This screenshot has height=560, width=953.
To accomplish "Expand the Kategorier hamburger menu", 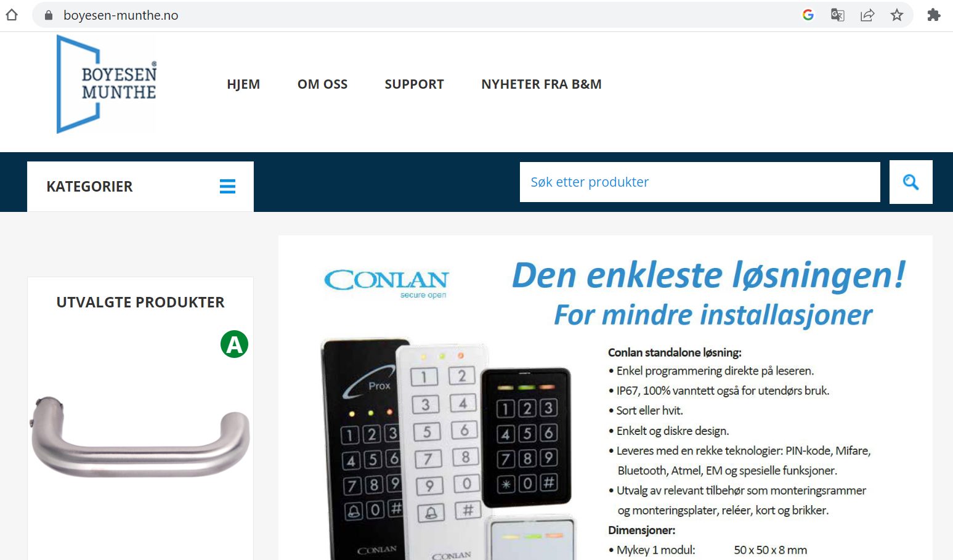I will coord(227,186).
